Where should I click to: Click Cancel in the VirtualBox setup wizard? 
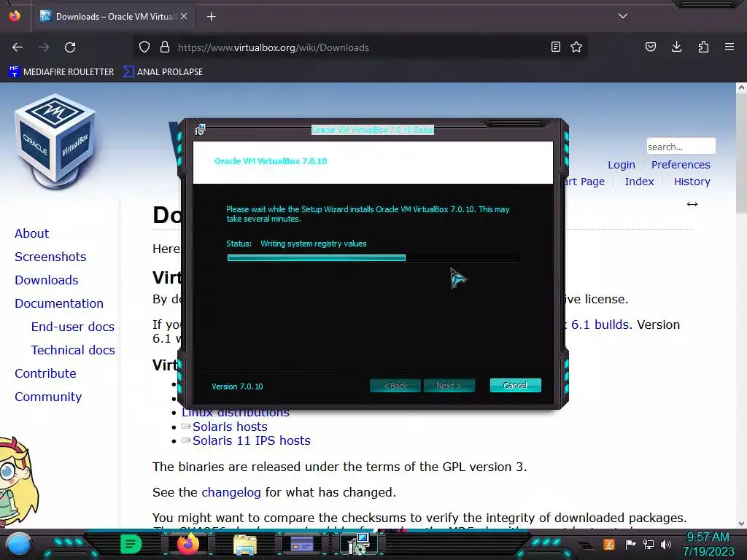click(516, 385)
